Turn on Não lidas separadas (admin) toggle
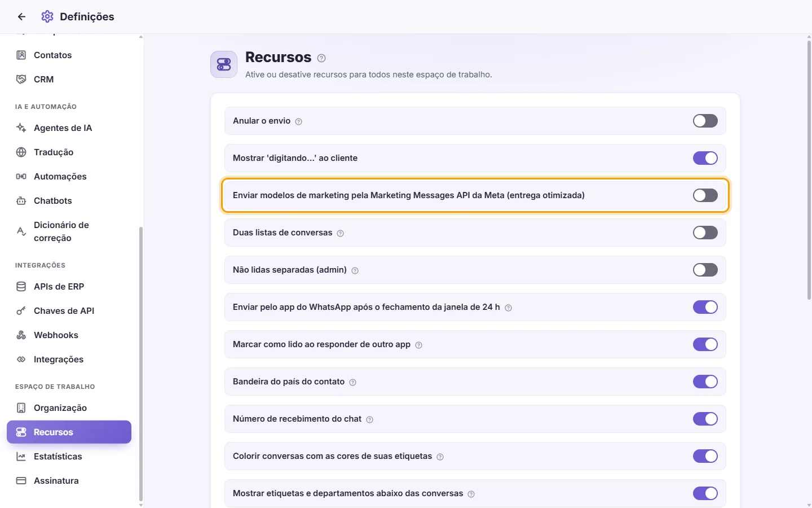This screenshot has height=508, width=812. (x=705, y=270)
